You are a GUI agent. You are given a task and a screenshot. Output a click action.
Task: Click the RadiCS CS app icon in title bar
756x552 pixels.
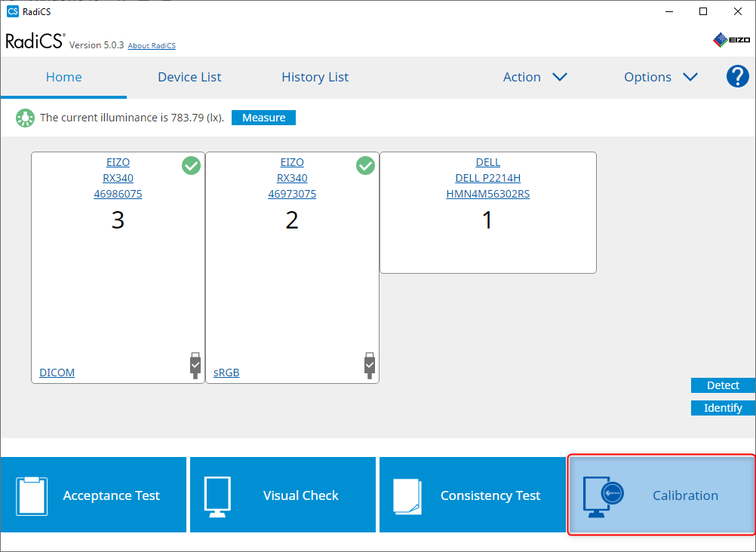[x=13, y=11]
